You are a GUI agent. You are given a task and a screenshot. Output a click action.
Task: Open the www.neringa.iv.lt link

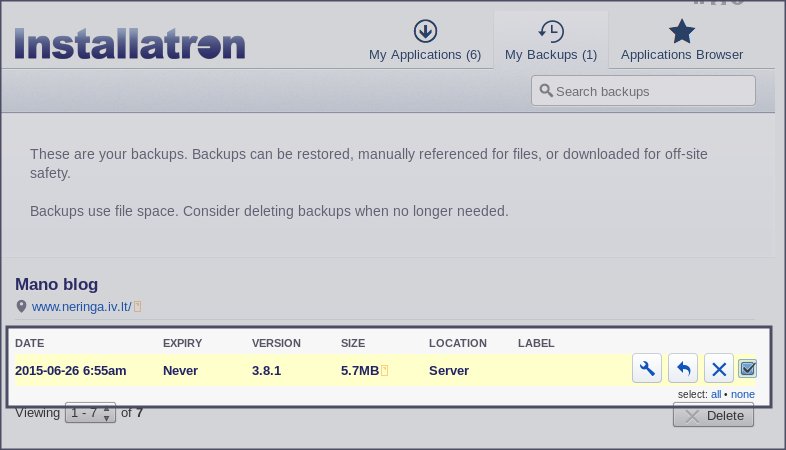(81, 306)
